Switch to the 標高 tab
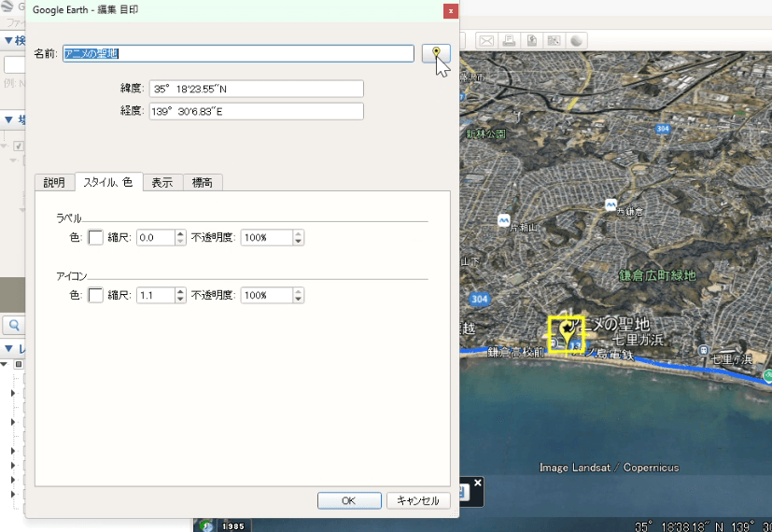This screenshot has width=772, height=532. [202, 183]
